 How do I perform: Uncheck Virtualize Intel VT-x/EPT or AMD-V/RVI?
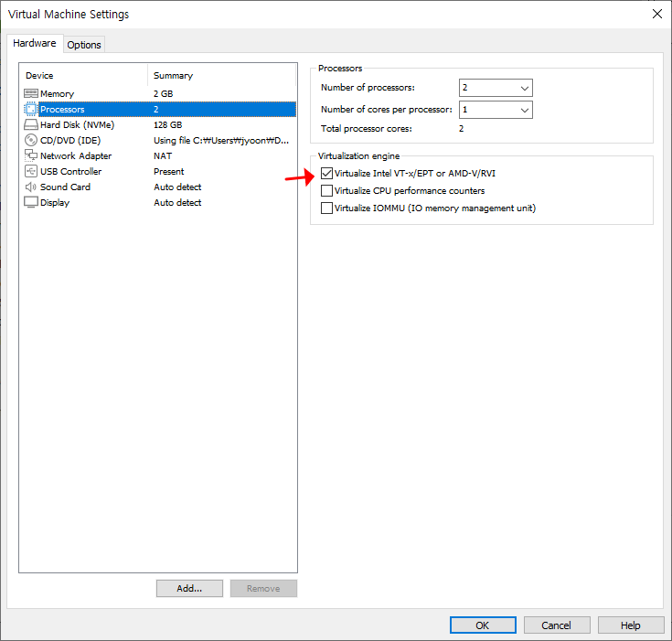326,173
